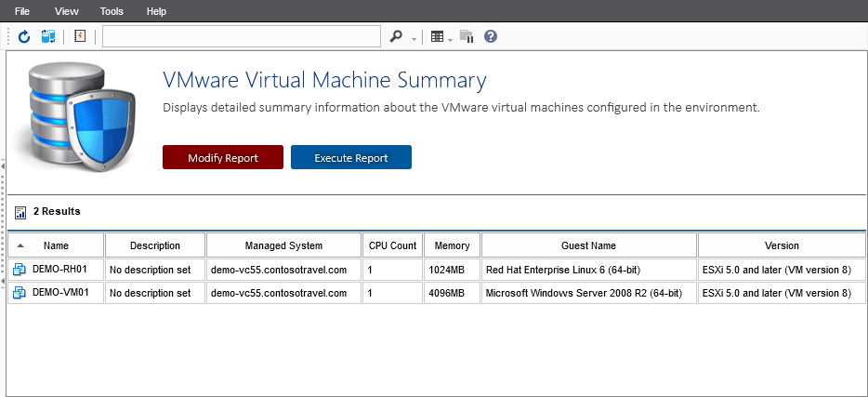Viewport: 868px width, 397px height.
Task: Click Microsoft Windows Server 2008 R2 cell
Action: coord(588,292)
